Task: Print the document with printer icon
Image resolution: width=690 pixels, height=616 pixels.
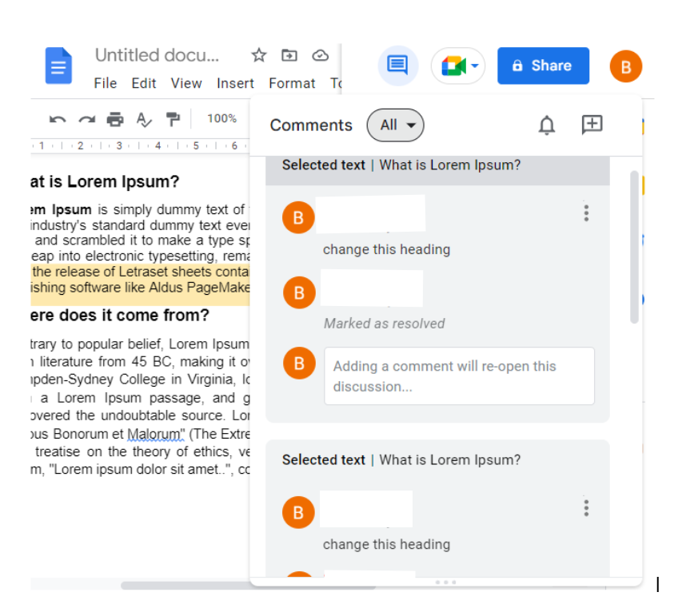Action: point(115,119)
